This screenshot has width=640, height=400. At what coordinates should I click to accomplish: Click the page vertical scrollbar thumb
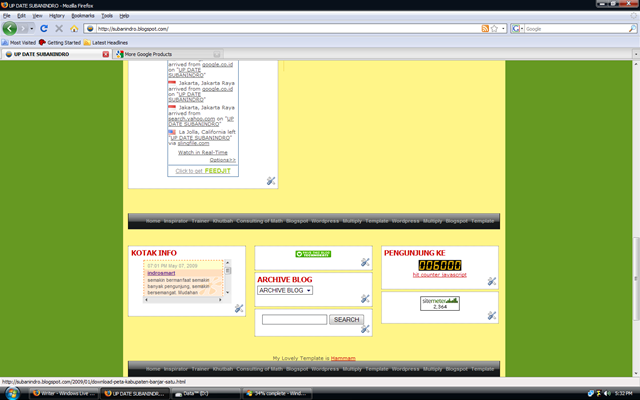pyautogui.click(x=636, y=278)
